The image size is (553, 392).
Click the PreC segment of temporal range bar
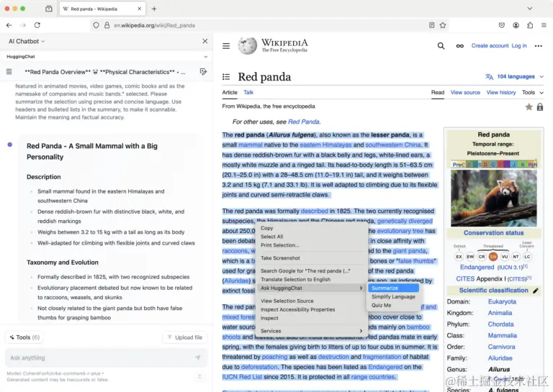pos(458,165)
